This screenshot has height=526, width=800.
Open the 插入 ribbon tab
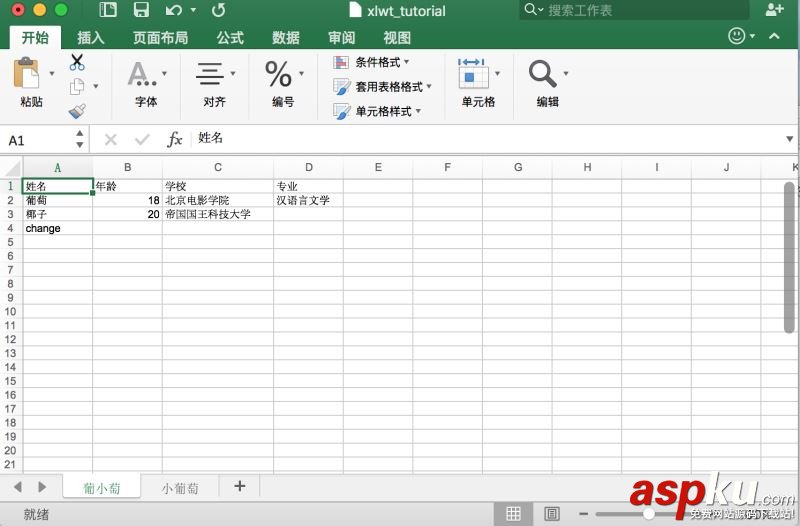(x=91, y=38)
